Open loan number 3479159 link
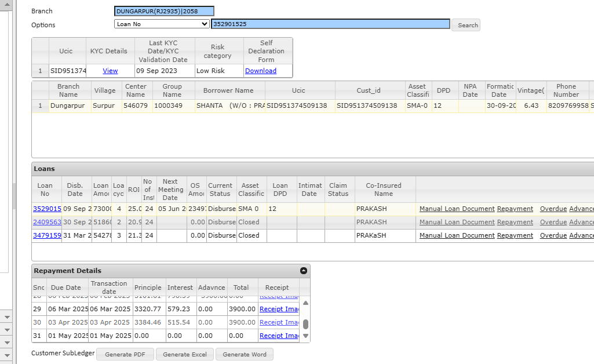Viewport: 594px width, 364px height. point(46,235)
